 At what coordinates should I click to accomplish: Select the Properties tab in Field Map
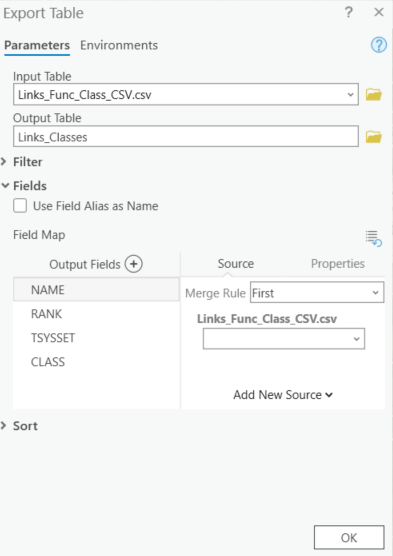click(x=338, y=264)
